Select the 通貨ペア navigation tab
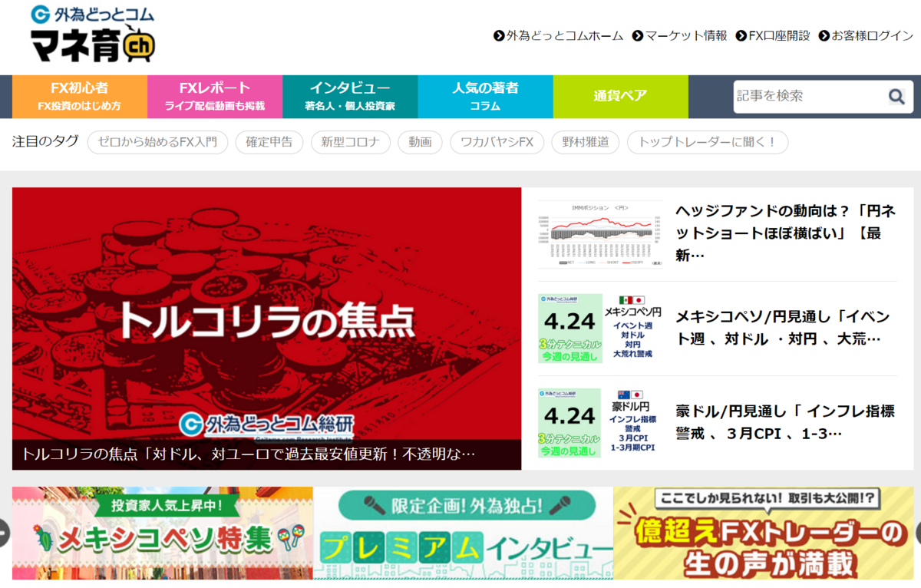921x588 pixels. (620, 97)
